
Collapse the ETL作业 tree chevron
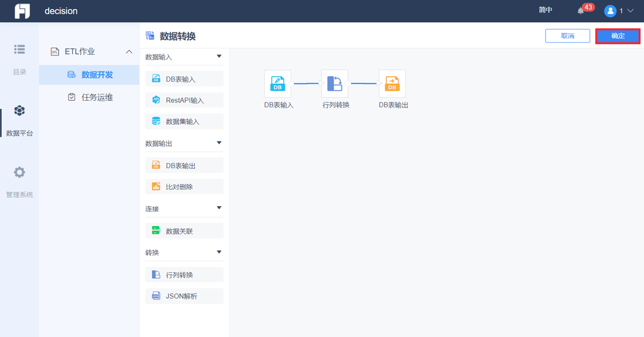[129, 52]
